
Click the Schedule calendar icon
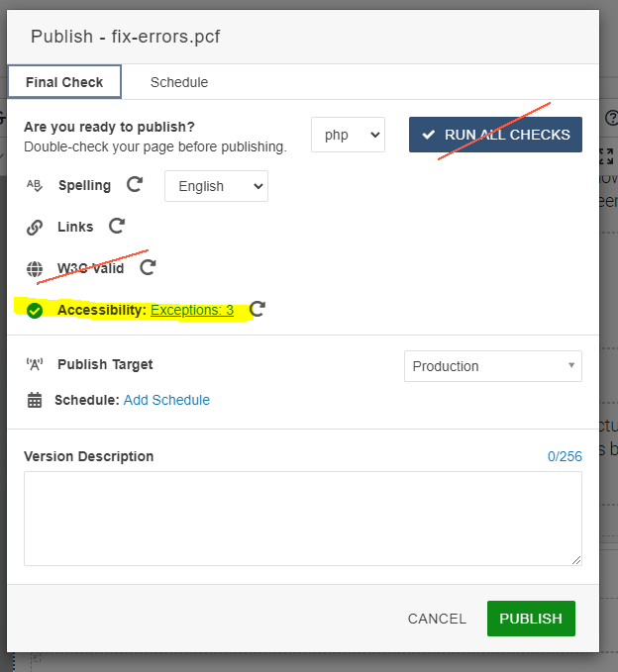pyautogui.click(x=35, y=400)
